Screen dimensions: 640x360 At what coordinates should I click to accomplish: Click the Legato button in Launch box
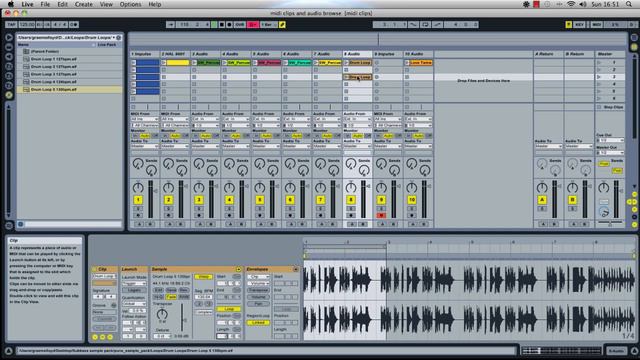tap(134, 290)
